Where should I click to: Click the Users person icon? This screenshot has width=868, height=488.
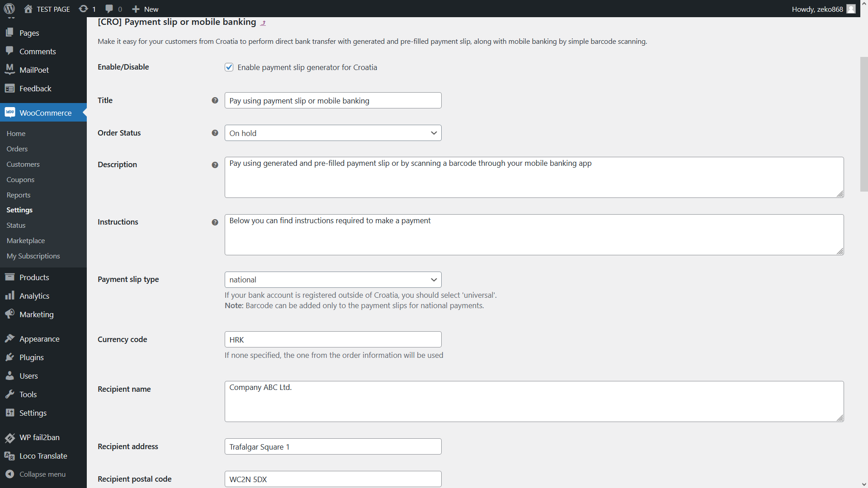pyautogui.click(x=9, y=375)
